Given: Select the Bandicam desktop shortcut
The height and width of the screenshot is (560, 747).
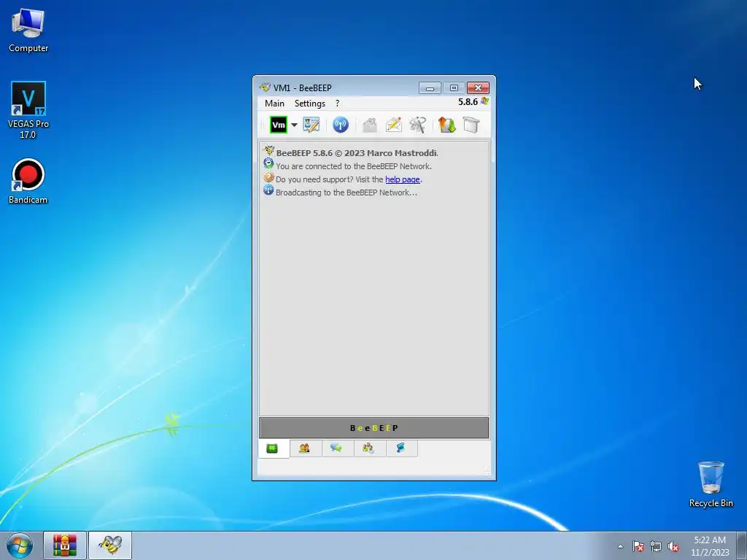Looking at the screenshot, I should coord(28,182).
